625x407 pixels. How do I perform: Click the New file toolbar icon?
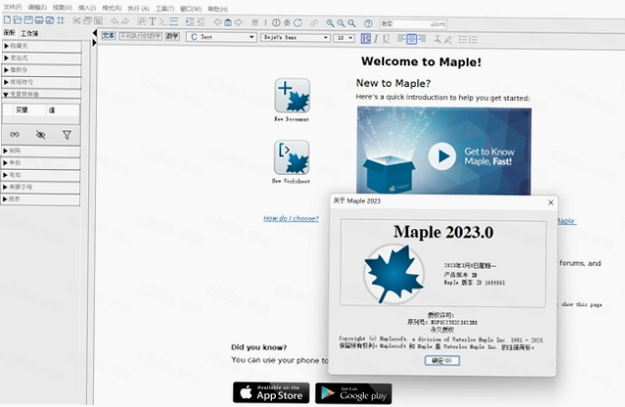click(x=7, y=20)
